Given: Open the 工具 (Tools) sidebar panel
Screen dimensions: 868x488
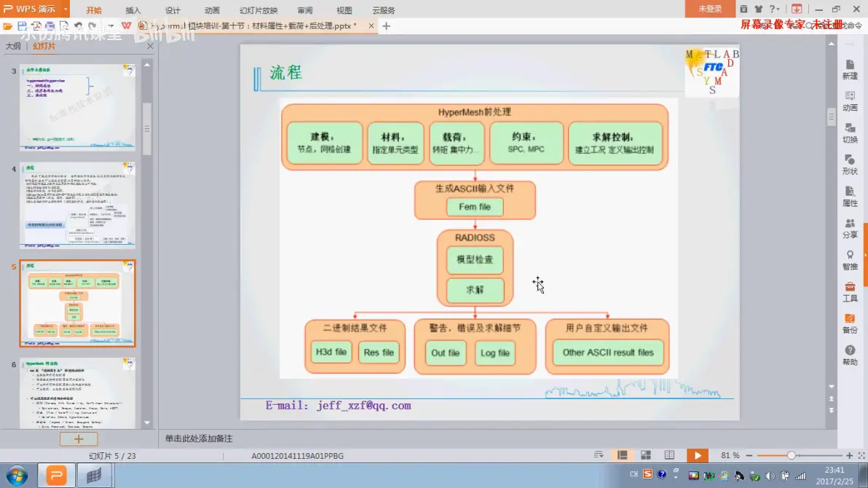Looking at the screenshot, I should tap(850, 292).
